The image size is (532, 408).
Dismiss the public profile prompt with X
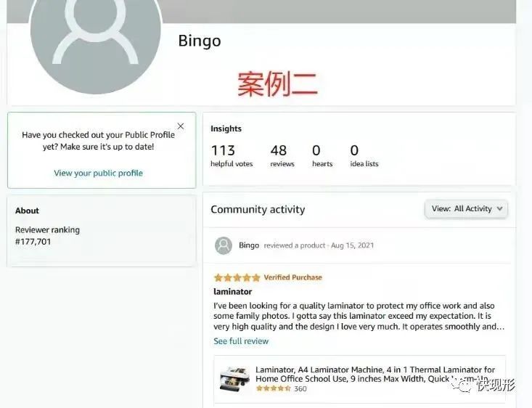coord(181,126)
